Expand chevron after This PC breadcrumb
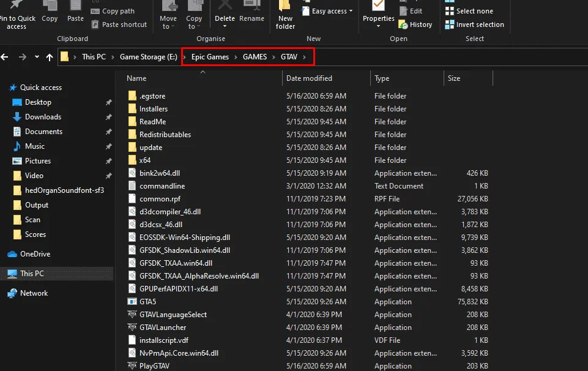Screen dimensions: 588x371 click(x=113, y=57)
